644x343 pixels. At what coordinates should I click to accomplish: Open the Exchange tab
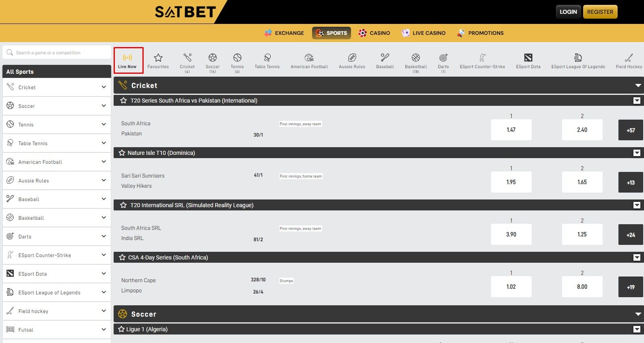point(284,33)
